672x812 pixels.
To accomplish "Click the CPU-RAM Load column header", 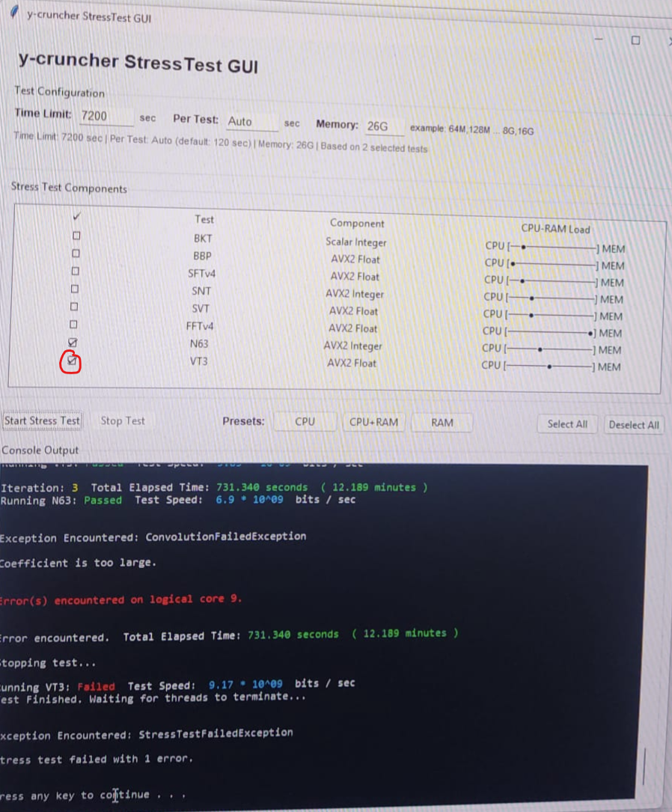I will click(x=555, y=229).
